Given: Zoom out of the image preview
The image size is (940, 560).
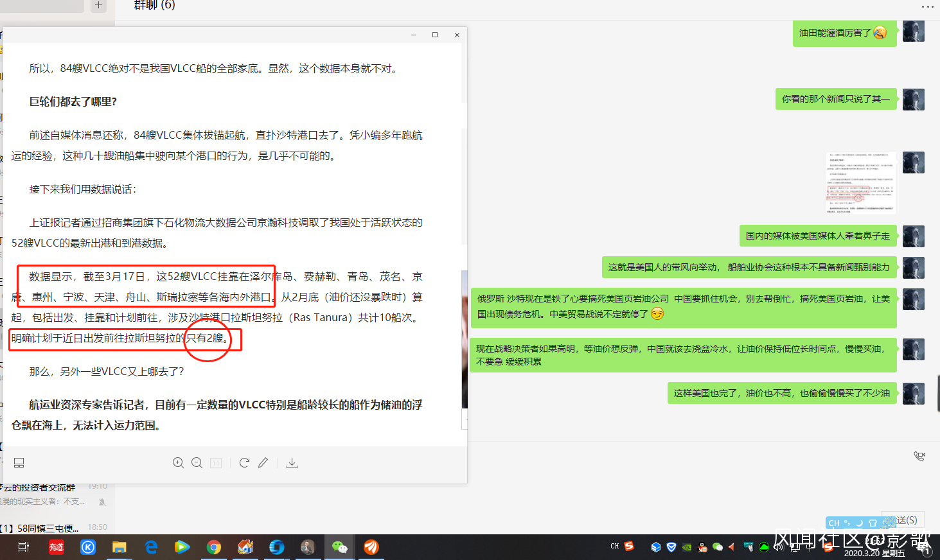Looking at the screenshot, I should [197, 463].
